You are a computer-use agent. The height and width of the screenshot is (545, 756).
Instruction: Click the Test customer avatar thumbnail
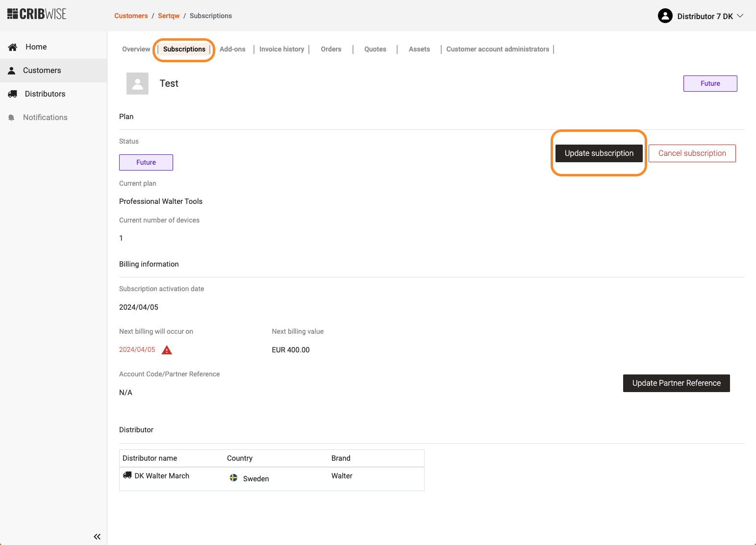coord(137,84)
